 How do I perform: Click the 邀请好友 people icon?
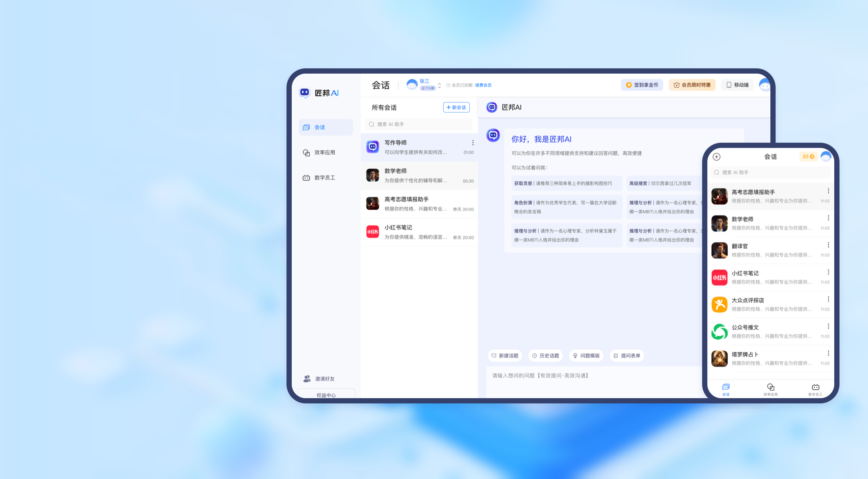(x=307, y=378)
